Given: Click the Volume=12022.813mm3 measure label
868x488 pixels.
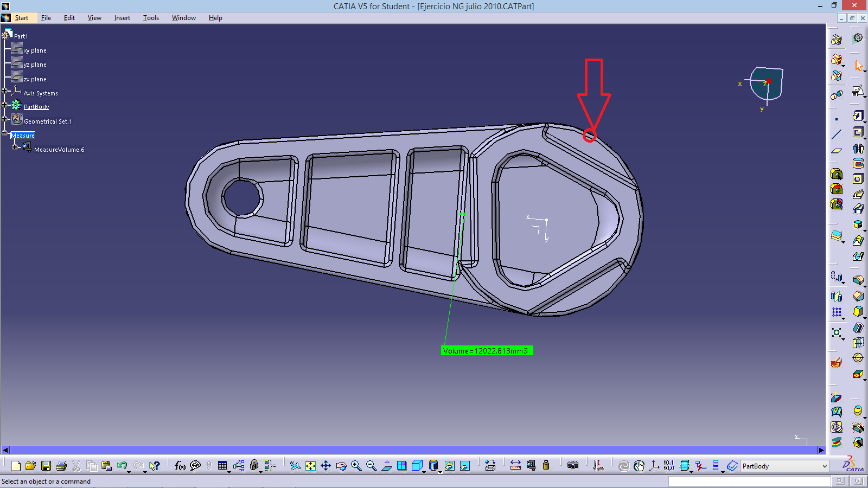Looking at the screenshot, I should point(487,351).
